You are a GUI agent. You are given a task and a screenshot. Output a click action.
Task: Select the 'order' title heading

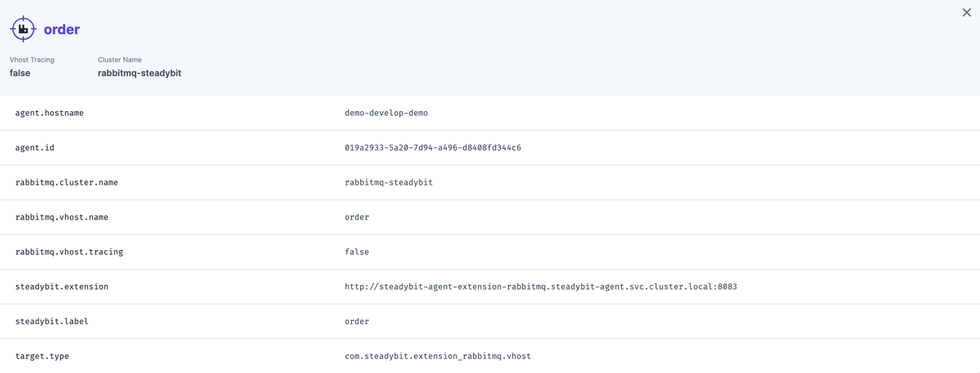[x=61, y=29]
